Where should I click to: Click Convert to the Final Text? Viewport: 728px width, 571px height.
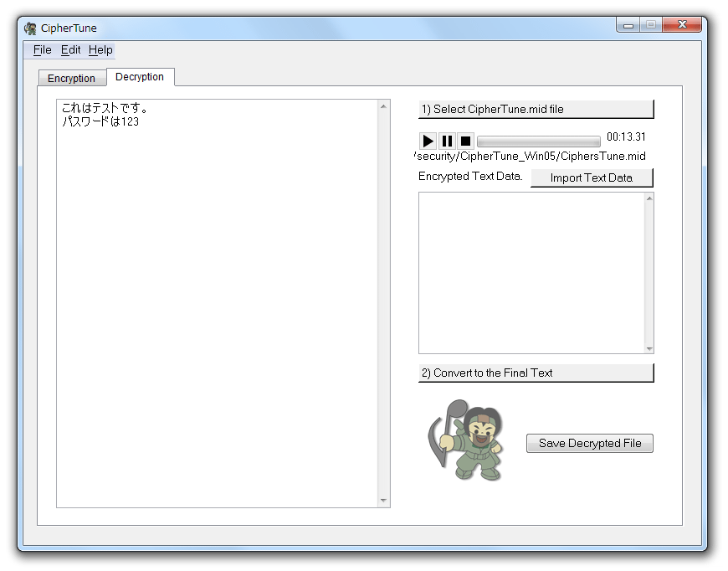coord(536,373)
